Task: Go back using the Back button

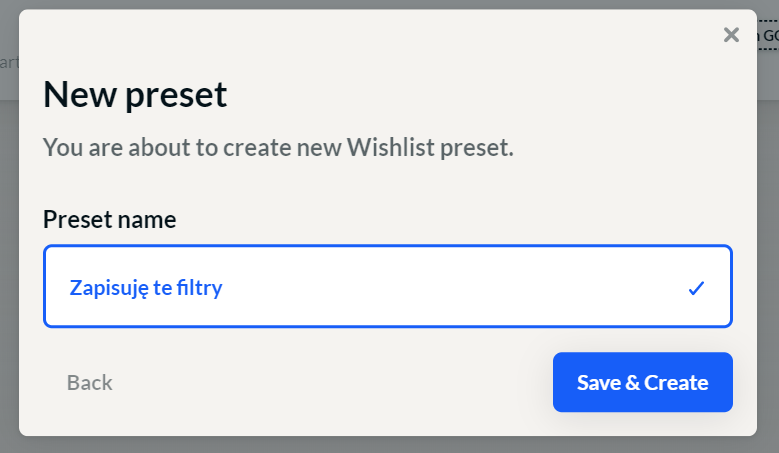Action: 89,382
